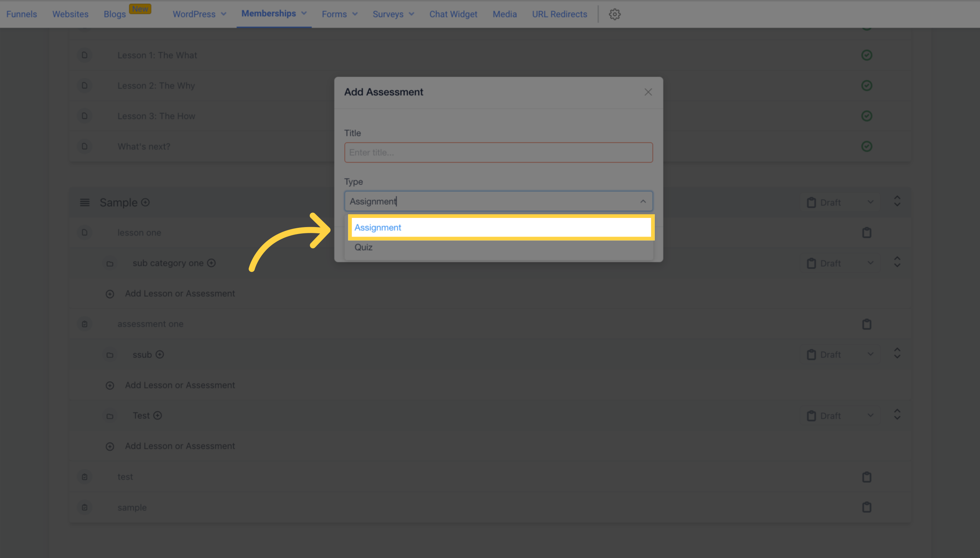
Task: Click the add subcategory icon next to 'sub category one'
Action: (212, 263)
